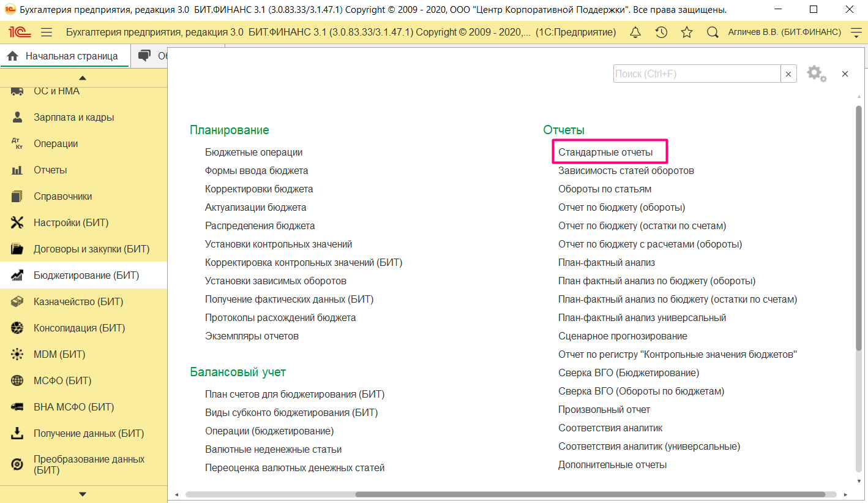Open the service menu icon after user name

tap(856, 32)
